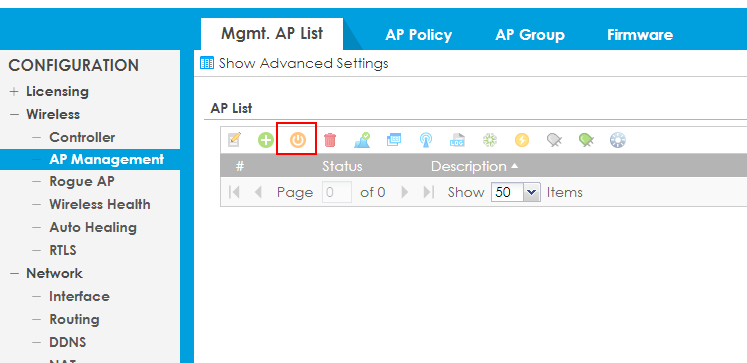Open the AP Group tab
The width and height of the screenshot is (747, 363).
pyautogui.click(x=530, y=35)
